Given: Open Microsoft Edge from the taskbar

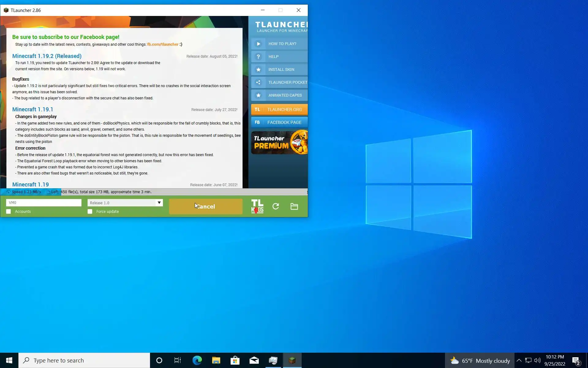Looking at the screenshot, I should coord(197,360).
